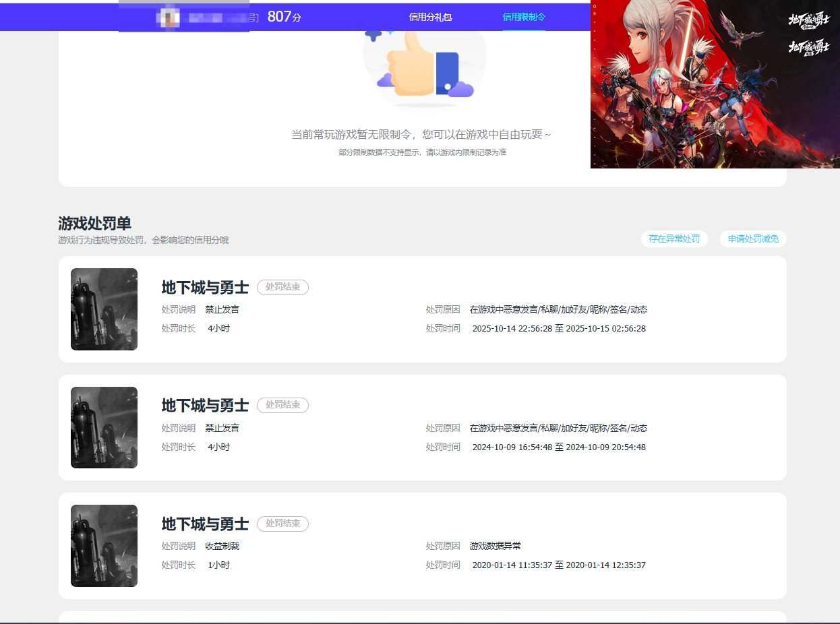Open the 信用分礼包 tab
The width and height of the screenshot is (840, 624).
tap(430, 17)
